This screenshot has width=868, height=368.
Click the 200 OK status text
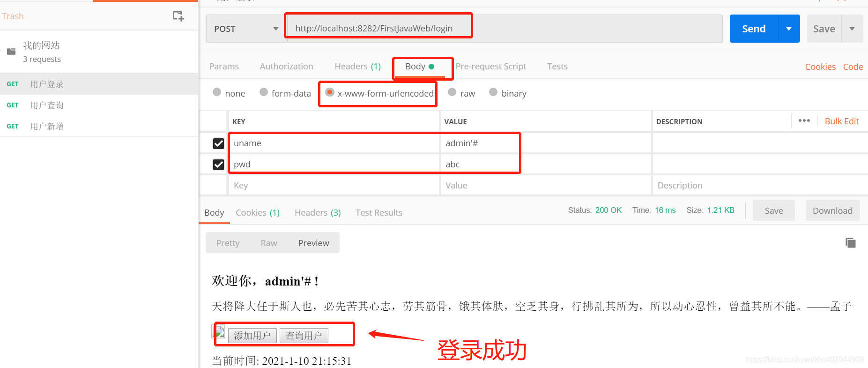pos(608,210)
